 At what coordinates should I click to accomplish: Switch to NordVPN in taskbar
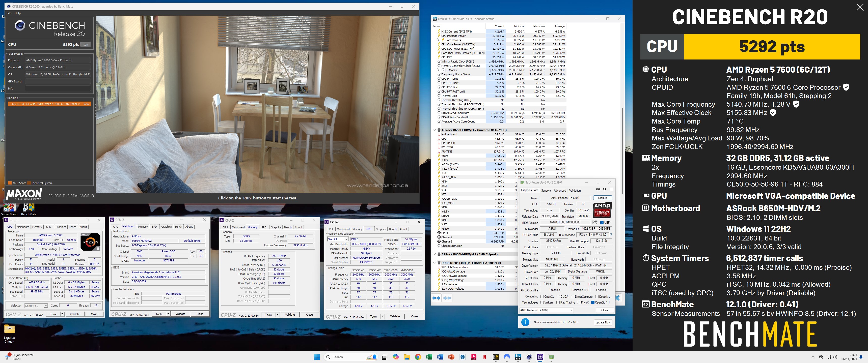pyautogui.click(x=507, y=357)
